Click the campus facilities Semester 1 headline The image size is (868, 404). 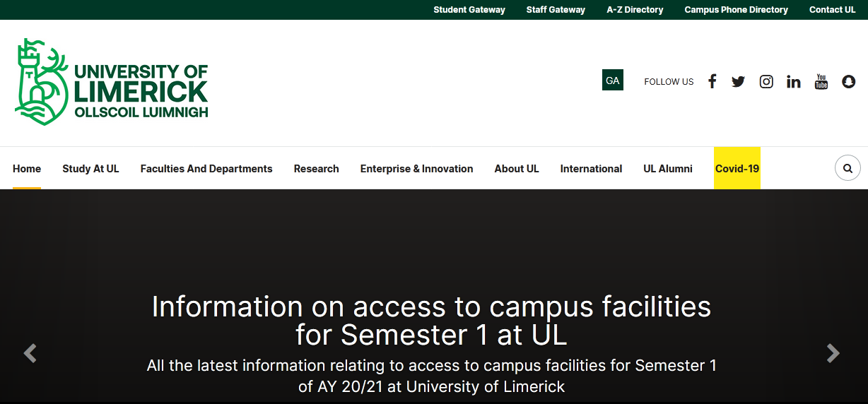[431, 321]
